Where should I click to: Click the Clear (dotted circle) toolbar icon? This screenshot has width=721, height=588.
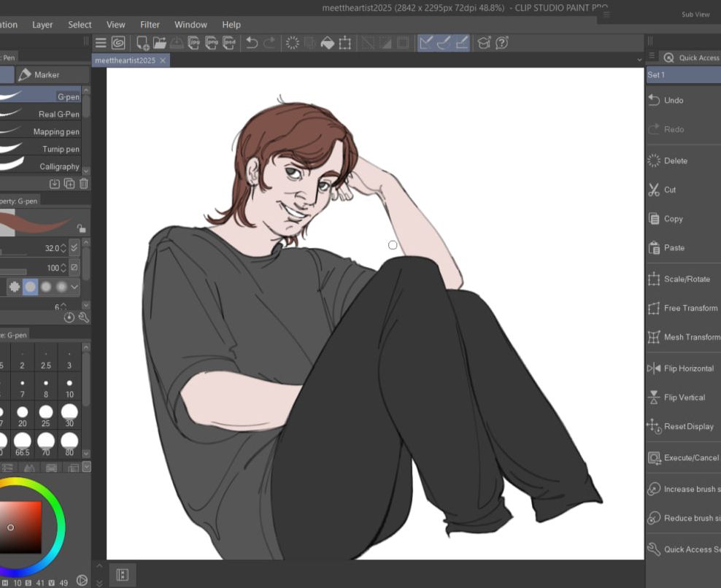(293, 43)
